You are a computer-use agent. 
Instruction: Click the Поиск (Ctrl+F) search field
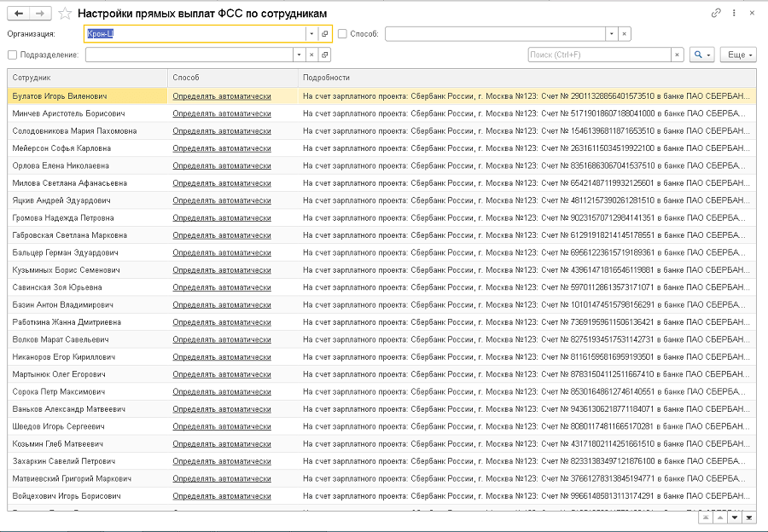(x=599, y=55)
